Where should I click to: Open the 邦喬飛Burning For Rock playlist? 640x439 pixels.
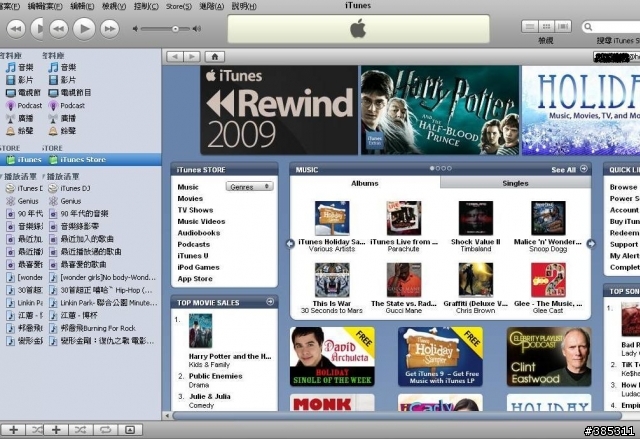click(93, 328)
